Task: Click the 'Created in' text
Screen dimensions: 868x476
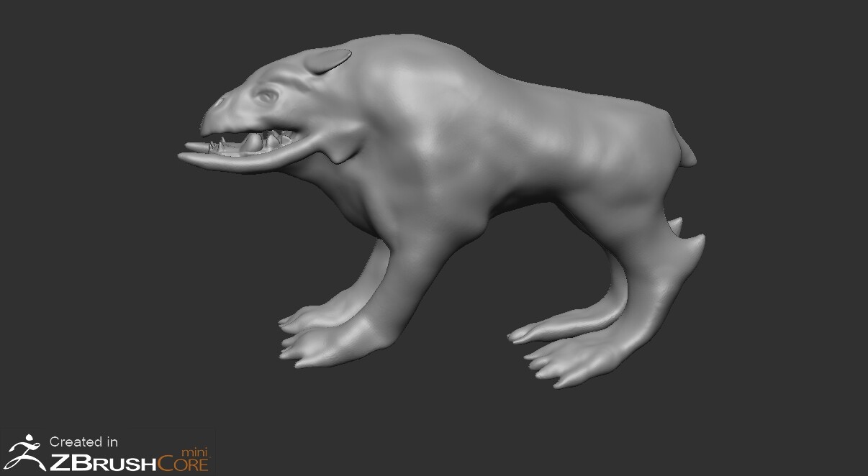Action: pyautogui.click(x=83, y=442)
